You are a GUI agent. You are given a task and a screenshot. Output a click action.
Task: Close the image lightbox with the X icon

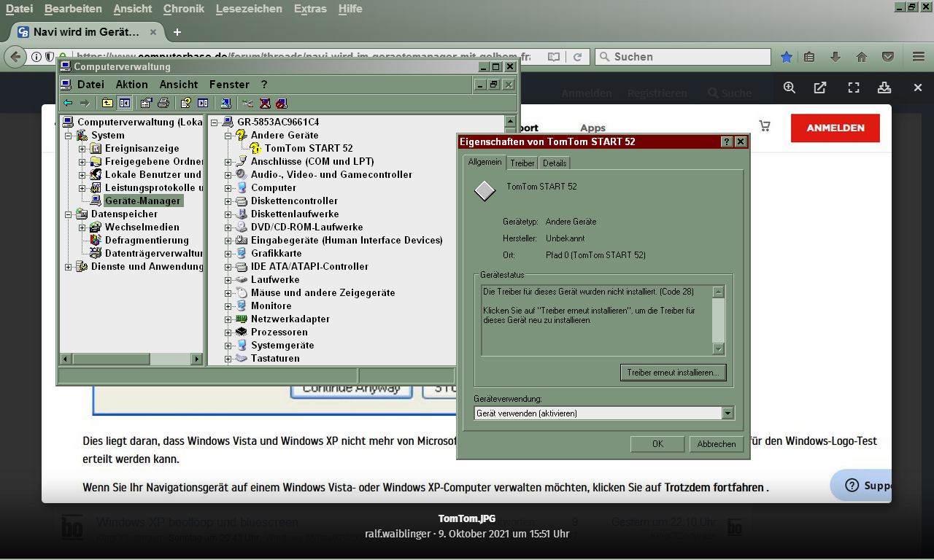(918, 87)
